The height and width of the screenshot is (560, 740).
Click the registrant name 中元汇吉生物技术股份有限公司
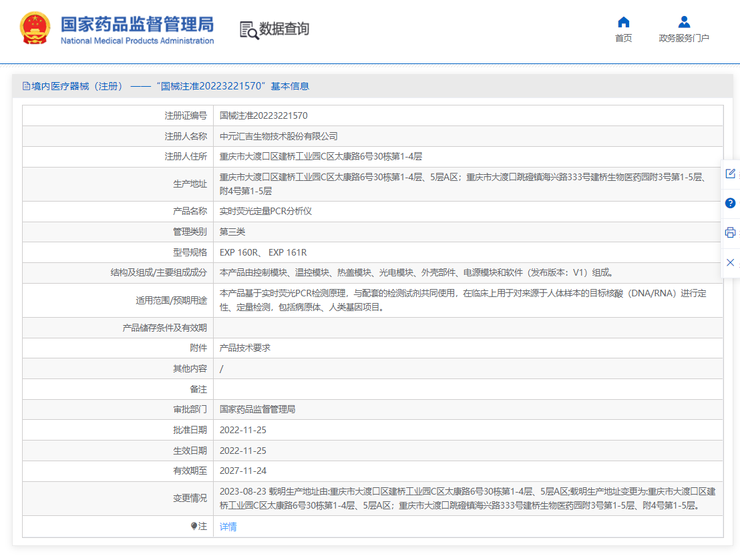pyautogui.click(x=279, y=136)
